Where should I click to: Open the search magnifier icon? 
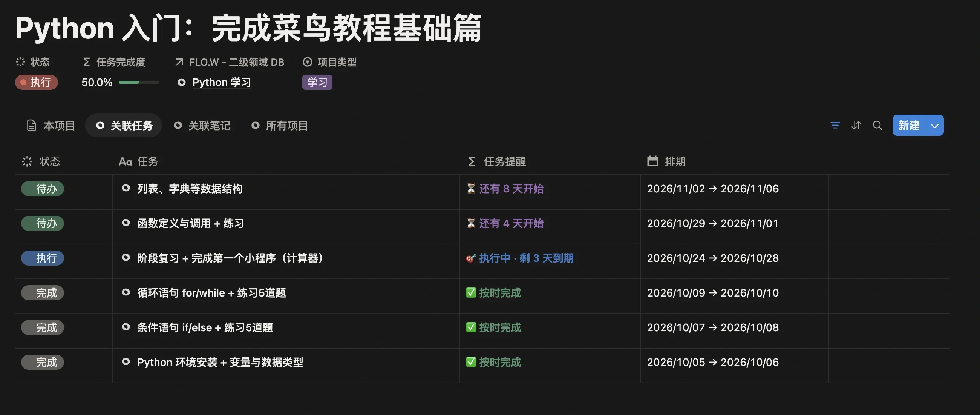click(877, 125)
